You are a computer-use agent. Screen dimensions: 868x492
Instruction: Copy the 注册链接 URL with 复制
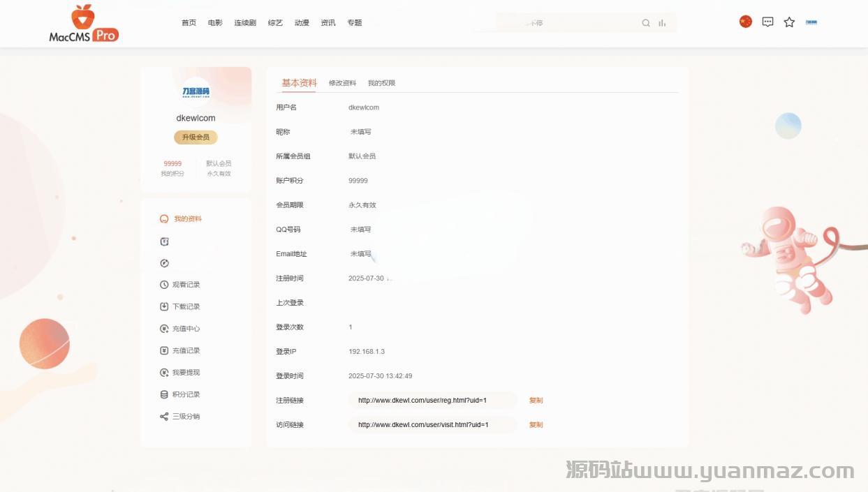[536, 401]
